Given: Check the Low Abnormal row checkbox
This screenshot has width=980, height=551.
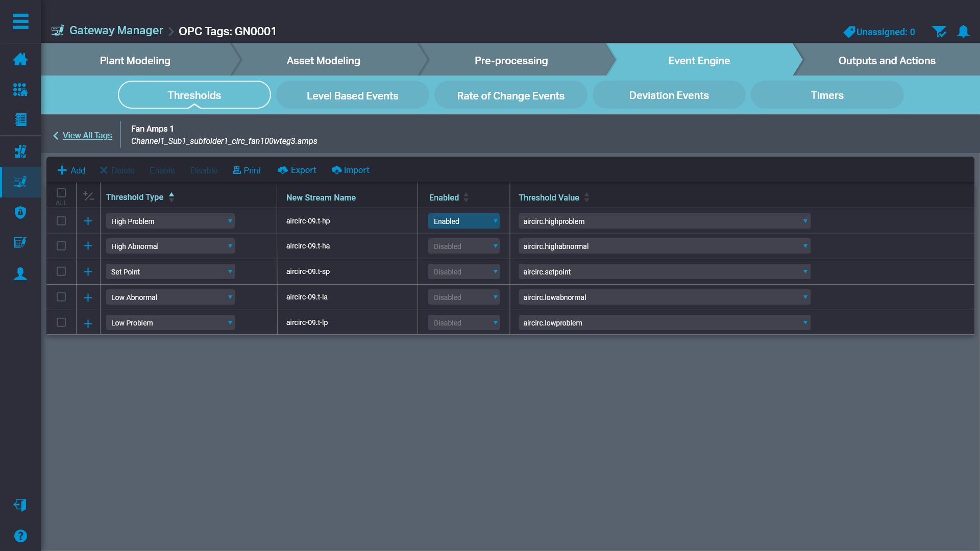Looking at the screenshot, I should 61,297.
